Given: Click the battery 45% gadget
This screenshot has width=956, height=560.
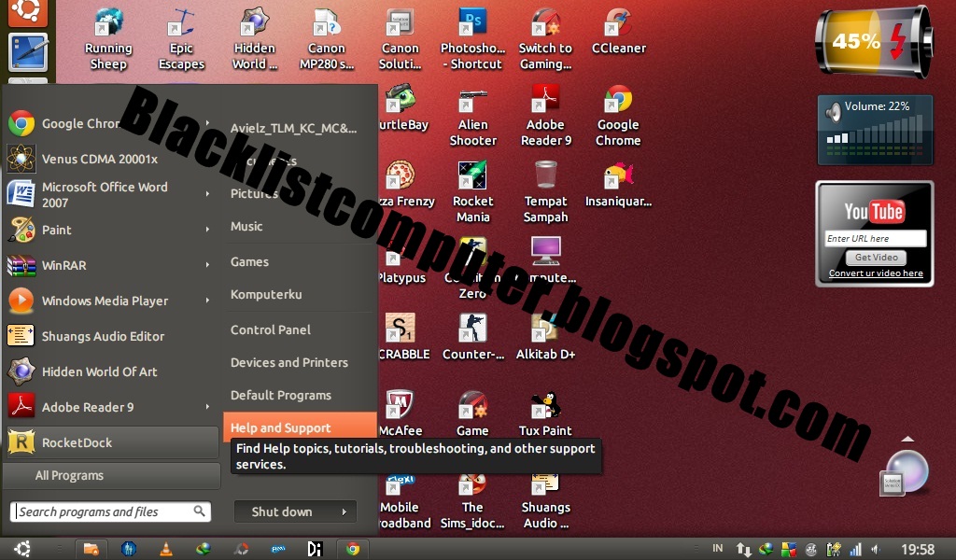Looking at the screenshot, I should tap(873, 43).
